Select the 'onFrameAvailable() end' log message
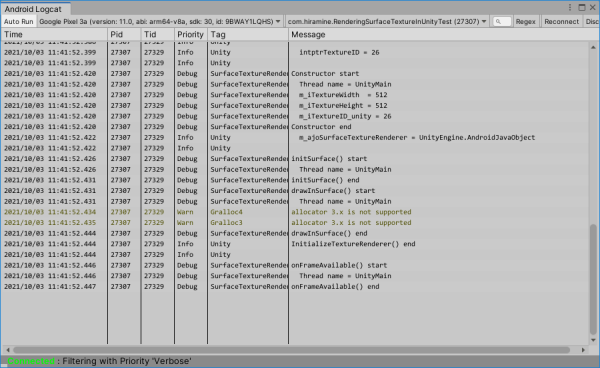The height and width of the screenshot is (368, 600). [335, 287]
